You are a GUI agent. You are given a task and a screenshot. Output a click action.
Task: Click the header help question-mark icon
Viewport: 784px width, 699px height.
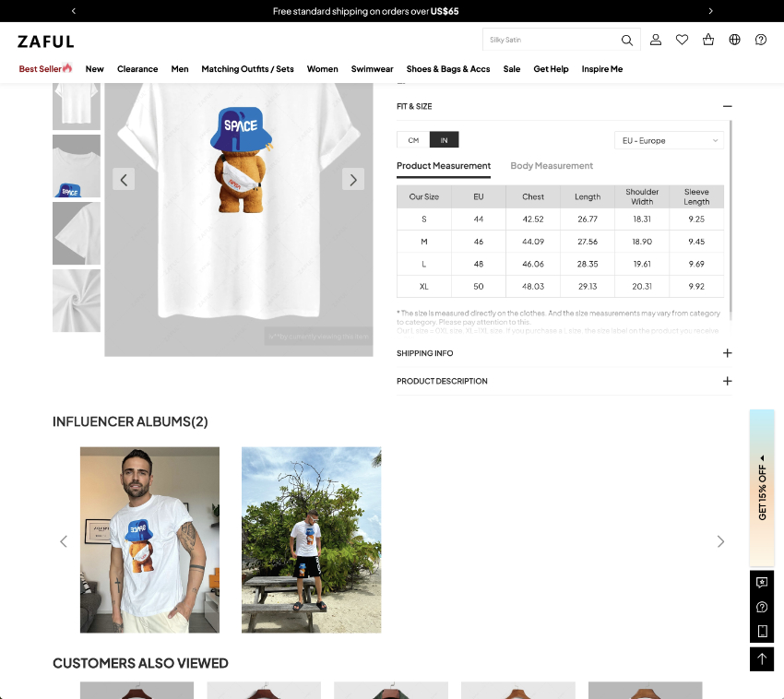[761, 40]
